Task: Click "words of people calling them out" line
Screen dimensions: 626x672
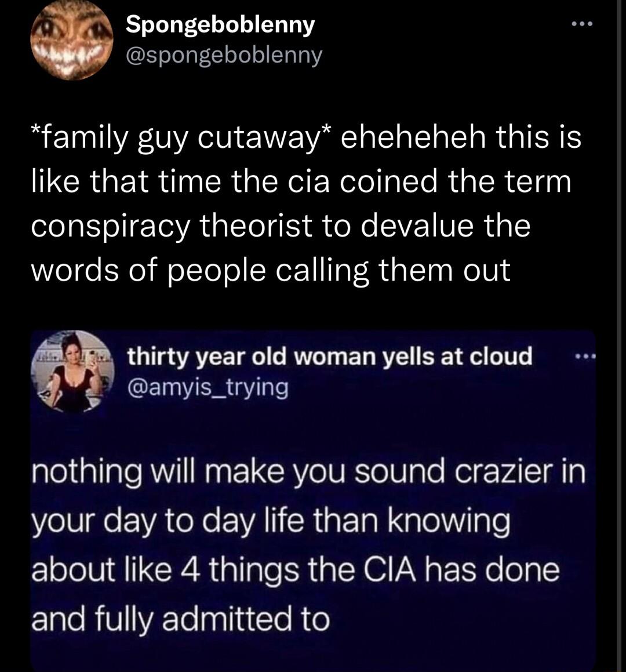Action: click(x=270, y=270)
